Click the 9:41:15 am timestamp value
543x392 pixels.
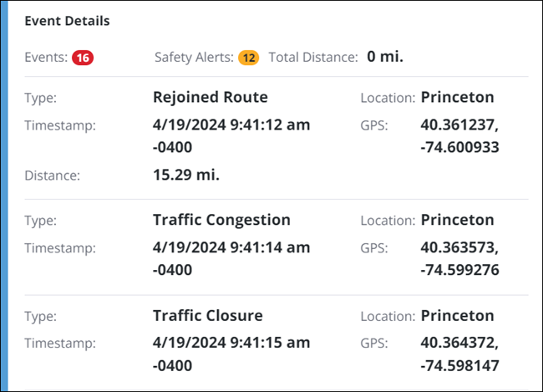pyautogui.click(x=231, y=354)
